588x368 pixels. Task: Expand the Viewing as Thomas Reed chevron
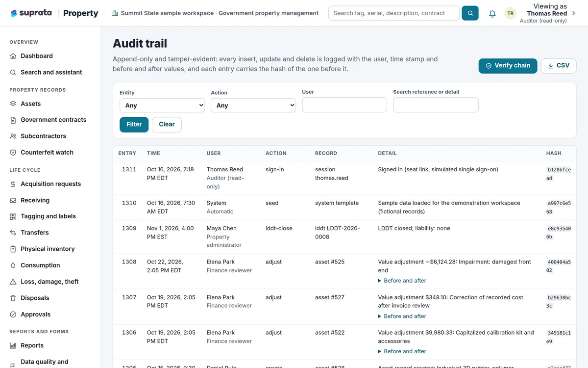574,13
